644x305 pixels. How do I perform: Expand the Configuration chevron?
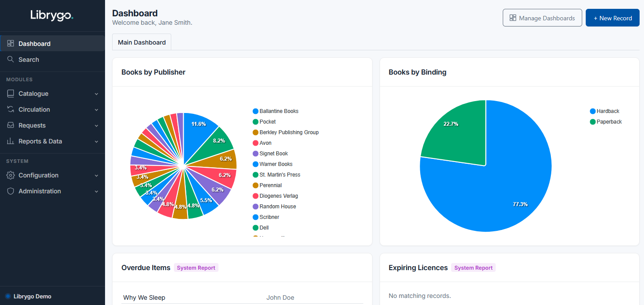(x=96, y=176)
